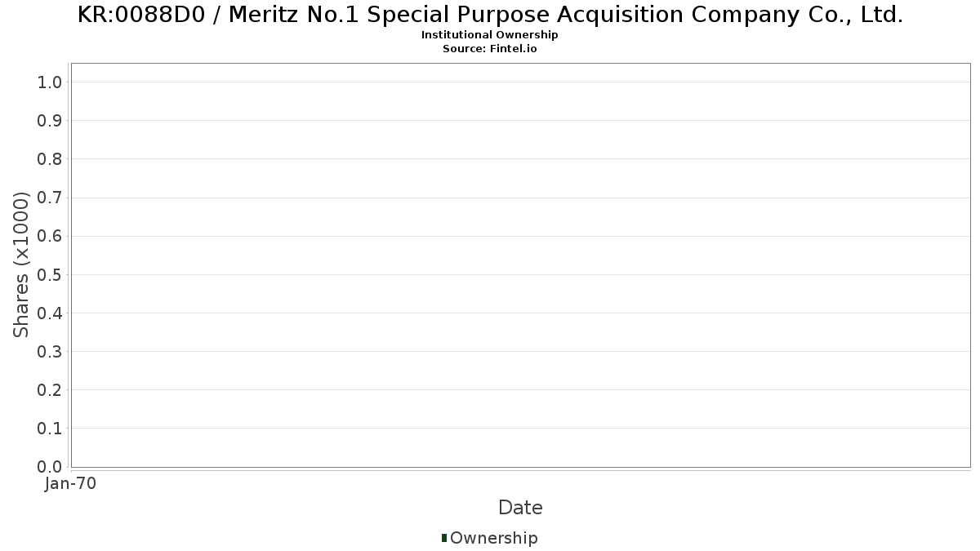Select the 0.2 y-axis value
The height and width of the screenshot is (551, 980).
pos(50,390)
